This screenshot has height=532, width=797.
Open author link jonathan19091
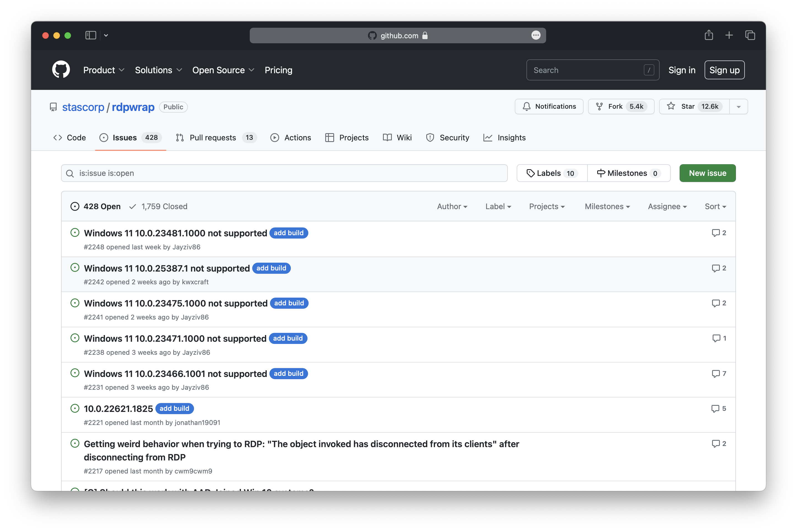198,423
